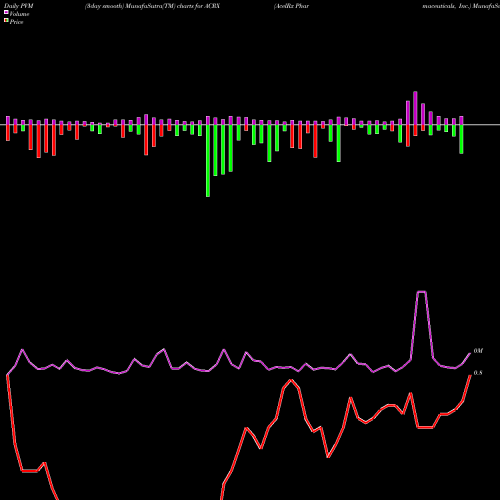The width and height of the screenshot is (500, 500).
Task: Click the tallest magenta volume bar
Action: coord(415,108)
